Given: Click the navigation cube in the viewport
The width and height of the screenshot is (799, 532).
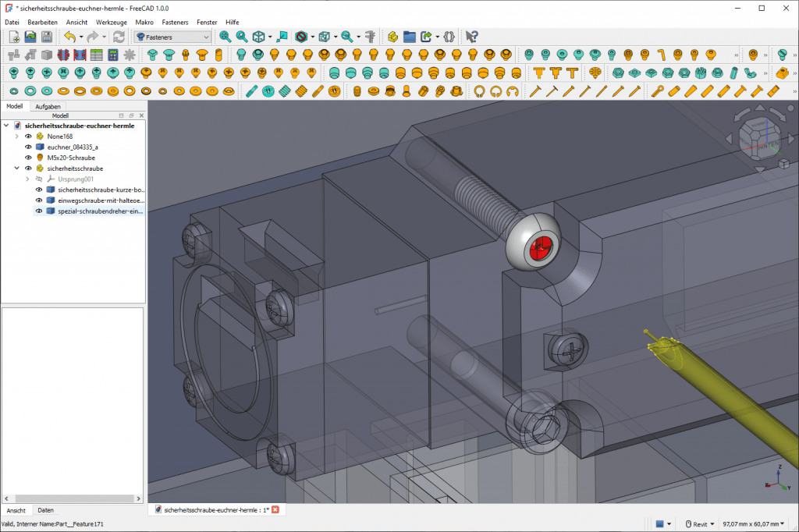Looking at the screenshot, I should pyautogui.click(x=755, y=138).
